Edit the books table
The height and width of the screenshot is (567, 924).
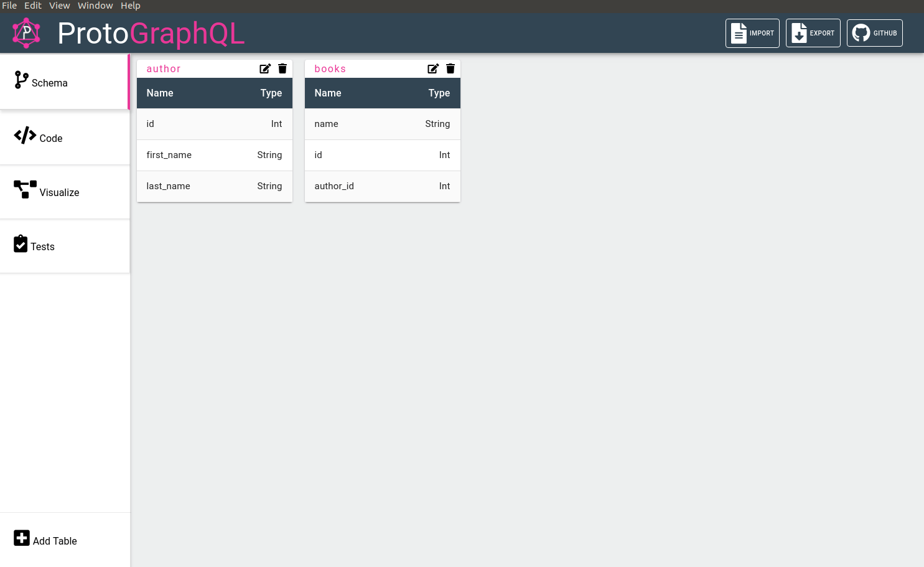point(433,68)
